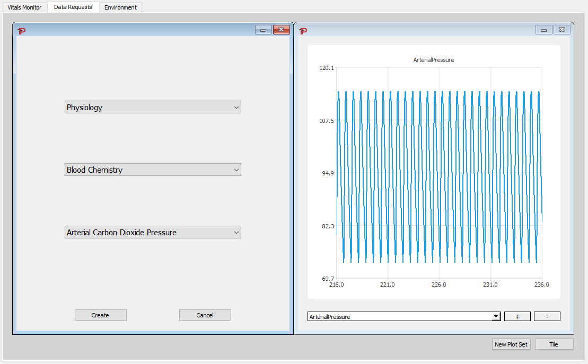Click the 69.7 y-axis label
588x364 pixels.
click(328, 279)
